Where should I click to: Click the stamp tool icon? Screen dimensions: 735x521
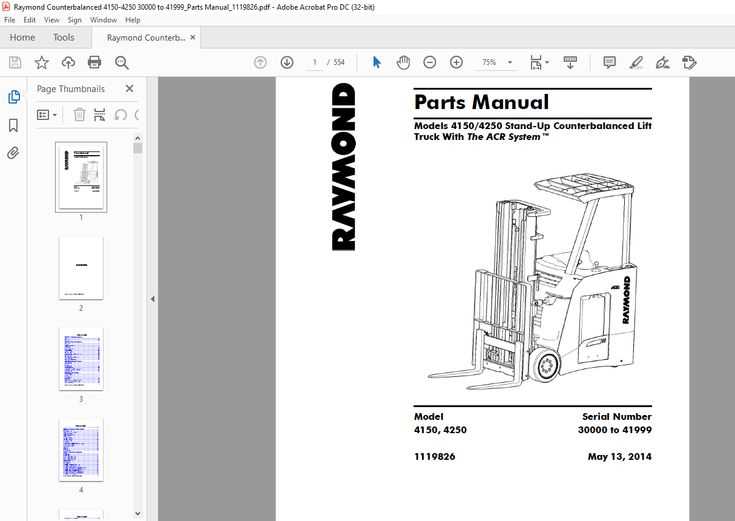point(689,62)
